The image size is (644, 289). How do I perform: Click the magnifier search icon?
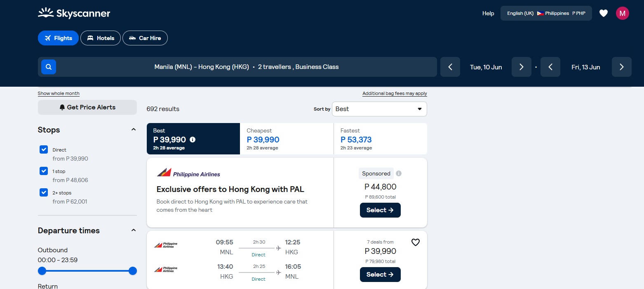[x=49, y=67]
